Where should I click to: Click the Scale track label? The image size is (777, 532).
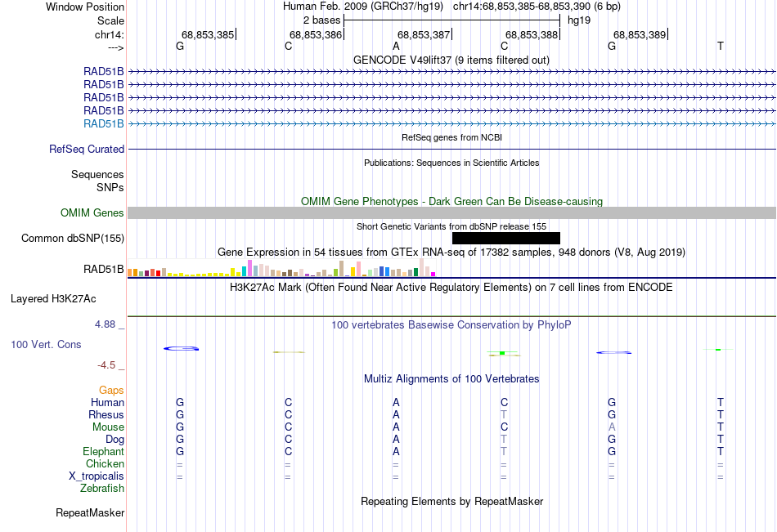(110, 20)
